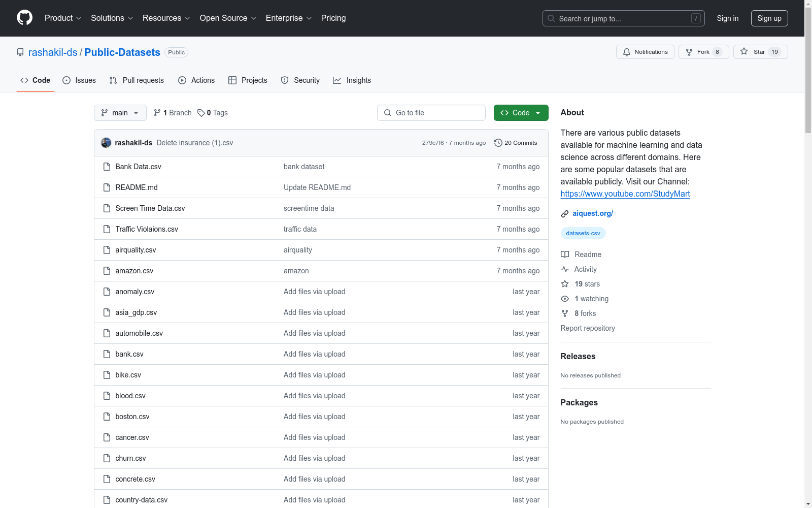This screenshot has height=508, width=812.
Task: Open the main branch selector dropdown
Action: coord(120,113)
